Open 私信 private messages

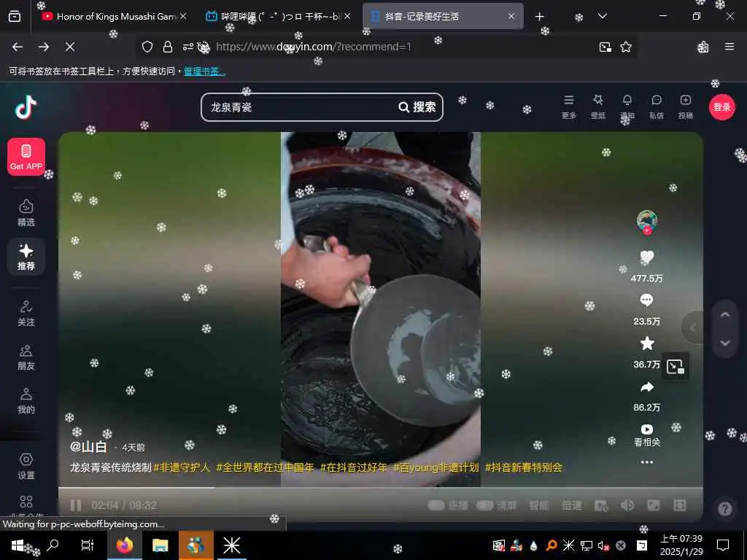point(657,106)
